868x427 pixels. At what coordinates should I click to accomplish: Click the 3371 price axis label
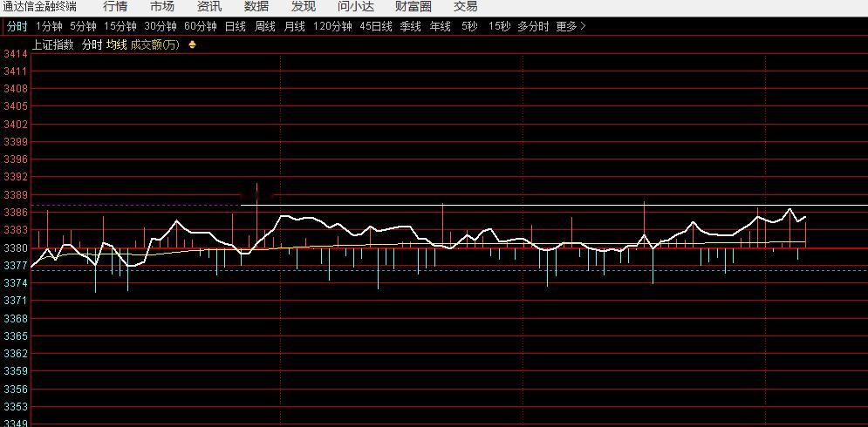coord(14,301)
